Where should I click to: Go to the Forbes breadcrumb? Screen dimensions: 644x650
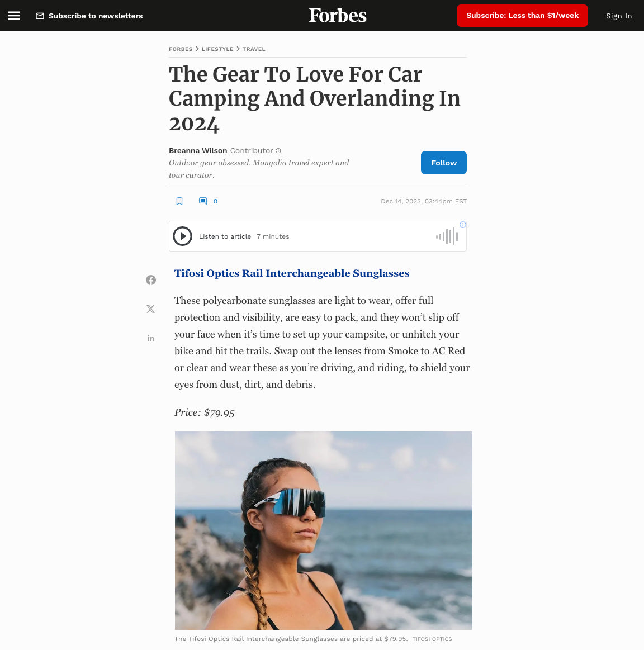tap(181, 49)
